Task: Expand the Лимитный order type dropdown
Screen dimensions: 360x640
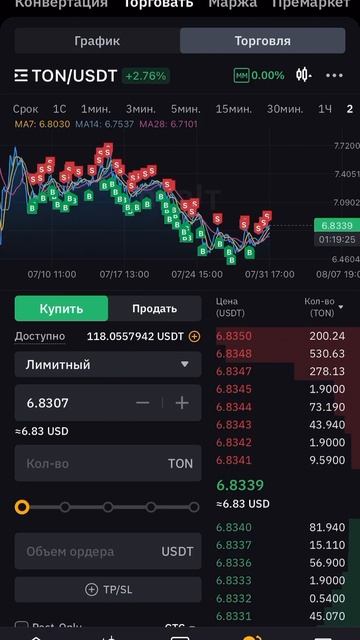Action: (108, 364)
